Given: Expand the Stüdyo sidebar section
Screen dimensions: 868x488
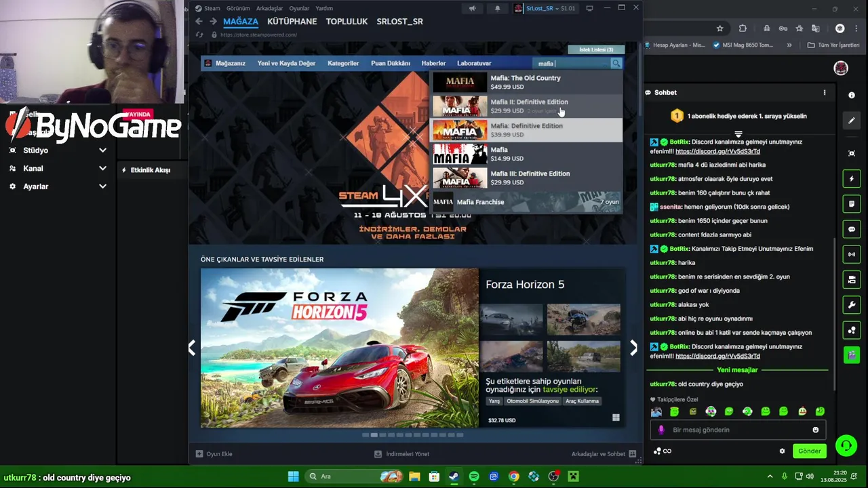Looking at the screenshot, I should coord(57,150).
